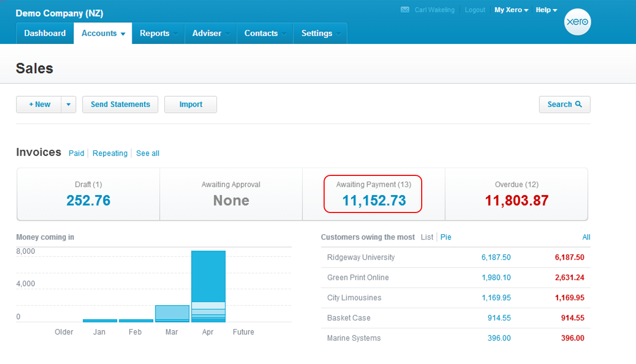The width and height of the screenshot is (636, 364).
Task: Click the Mar bar in Money coming in chart
Action: 172,314
